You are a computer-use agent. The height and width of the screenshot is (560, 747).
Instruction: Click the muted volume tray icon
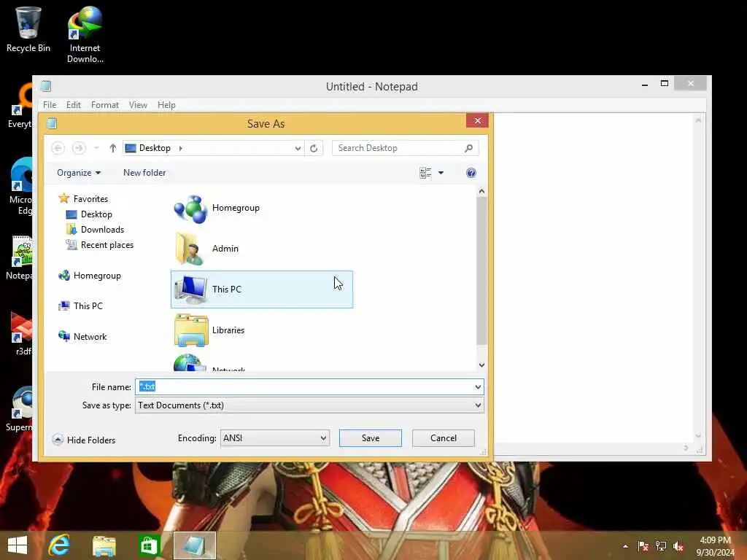[x=678, y=546]
